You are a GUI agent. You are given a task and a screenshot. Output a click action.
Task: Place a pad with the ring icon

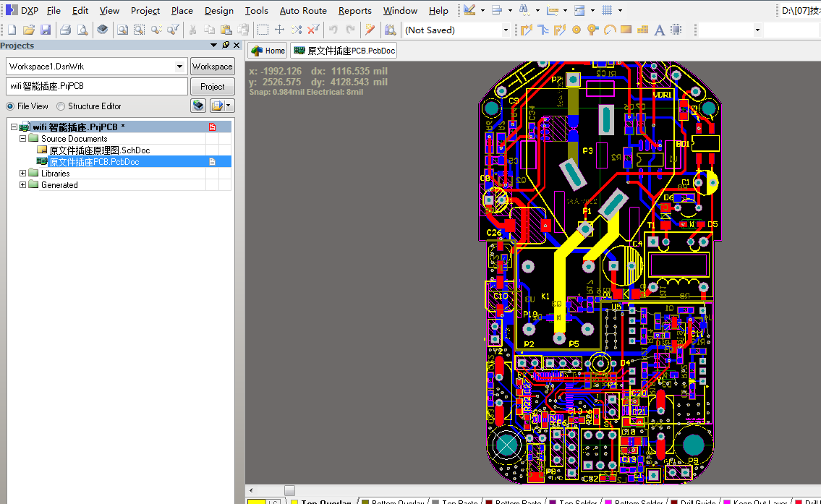577,30
